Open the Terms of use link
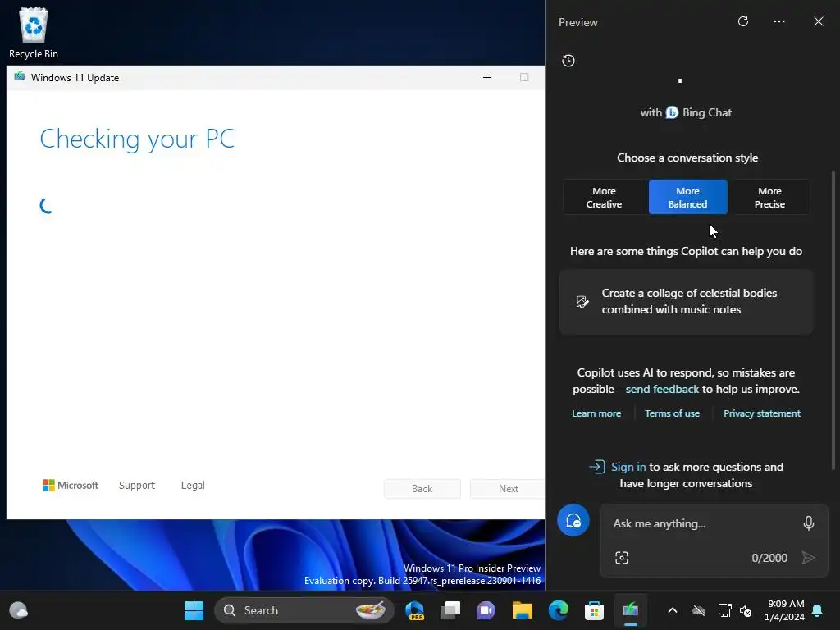Screen dimensions: 840x630 672,413
